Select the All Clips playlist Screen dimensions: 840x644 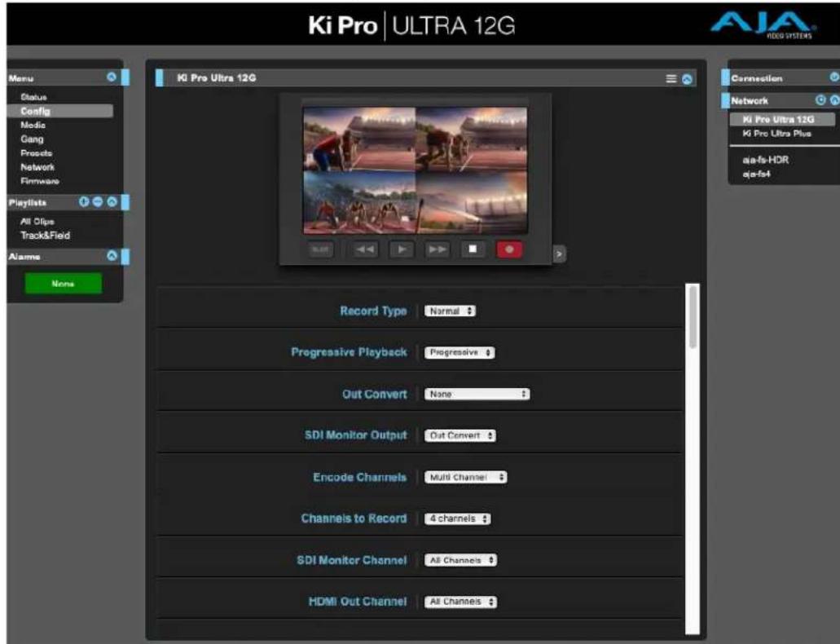(x=37, y=222)
